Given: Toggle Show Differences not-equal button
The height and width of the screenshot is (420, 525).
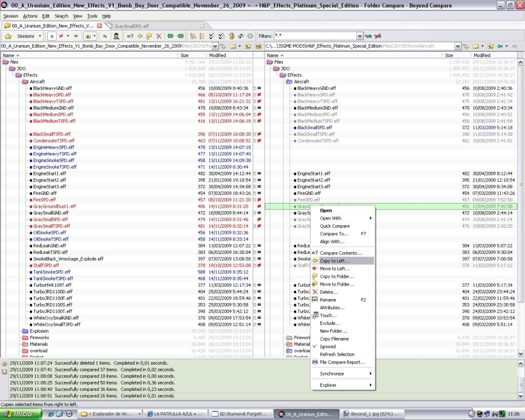Looking at the screenshot, I should (61, 36).
